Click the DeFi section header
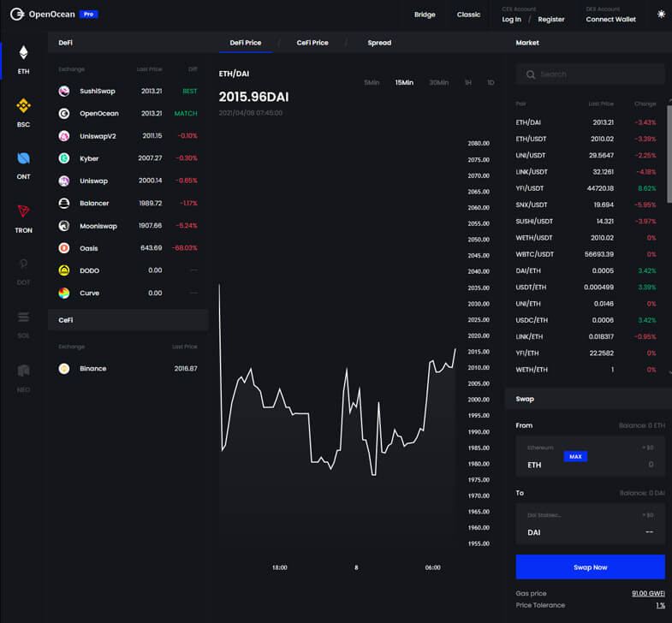The image size is (672, 623). 128,43
